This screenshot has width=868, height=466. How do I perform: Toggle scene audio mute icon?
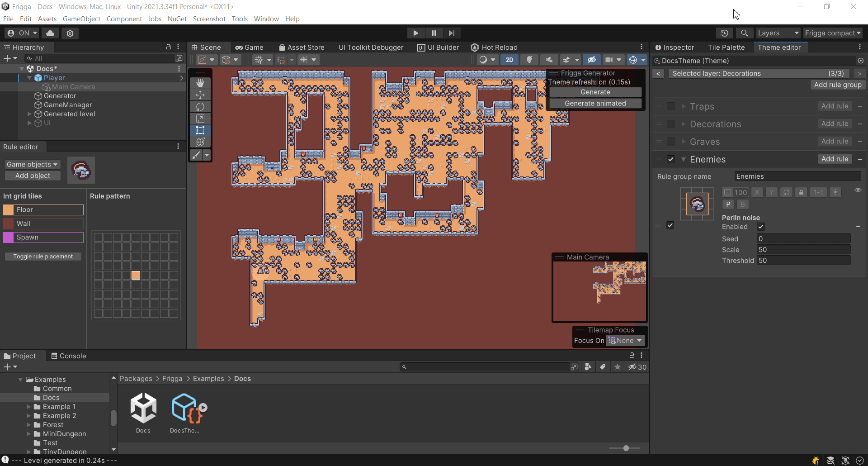click(x=549, y=60)
